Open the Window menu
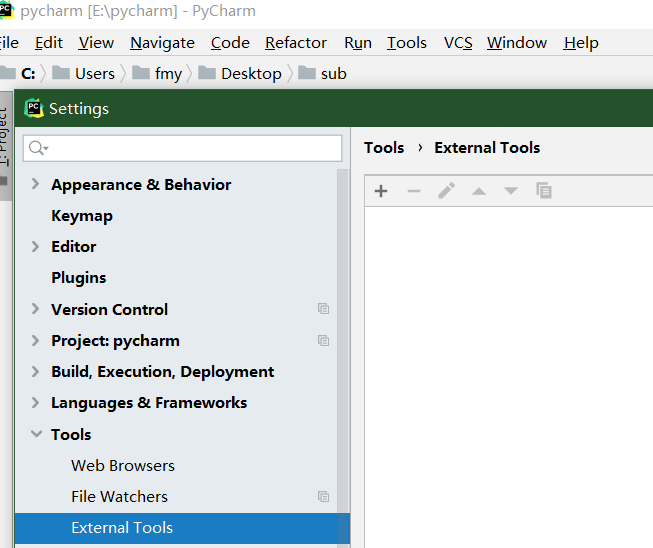Viewport: 653px width, 548px height. 517,42
